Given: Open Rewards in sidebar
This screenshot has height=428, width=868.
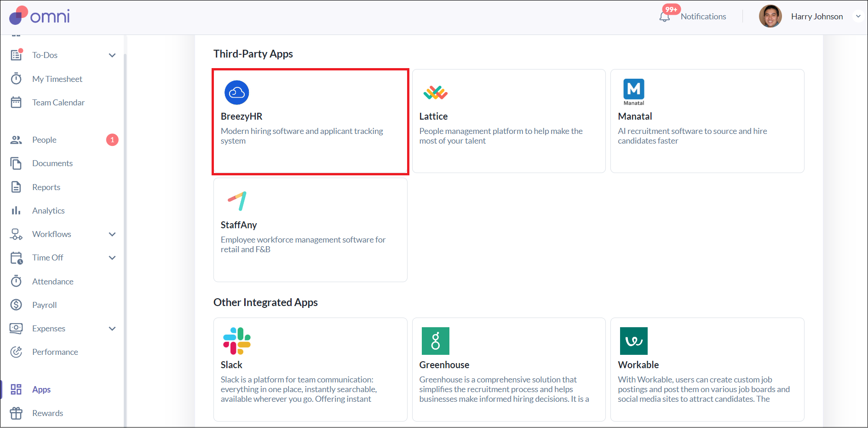Looking at the screenshot, I should coord(48,413).
